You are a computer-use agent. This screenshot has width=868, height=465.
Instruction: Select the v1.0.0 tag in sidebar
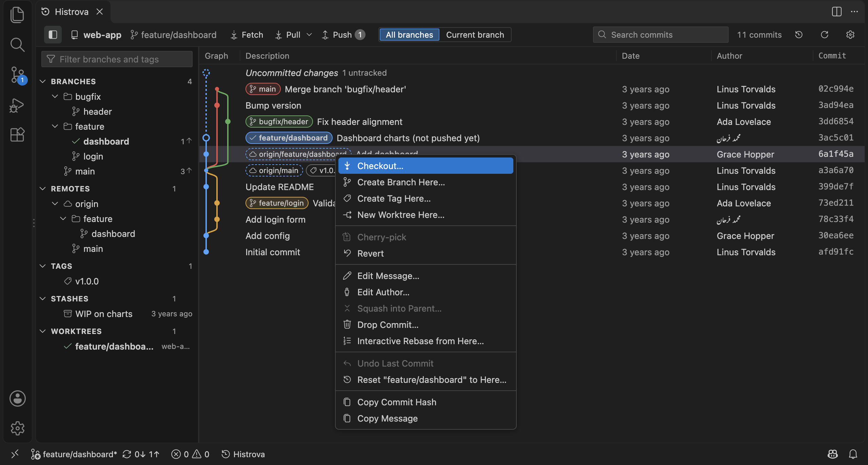[x=117, y=281]
